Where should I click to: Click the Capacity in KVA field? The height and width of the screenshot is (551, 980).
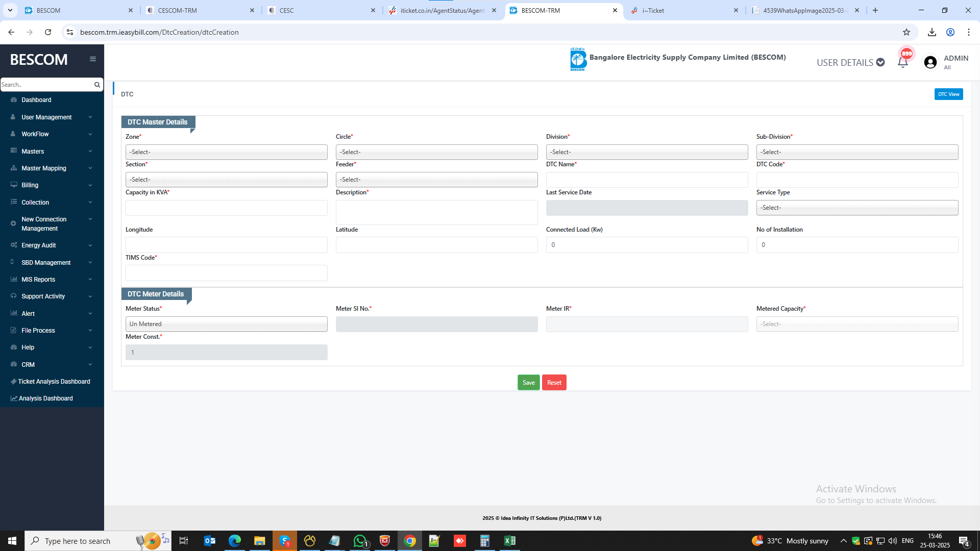tap(227, 208)
